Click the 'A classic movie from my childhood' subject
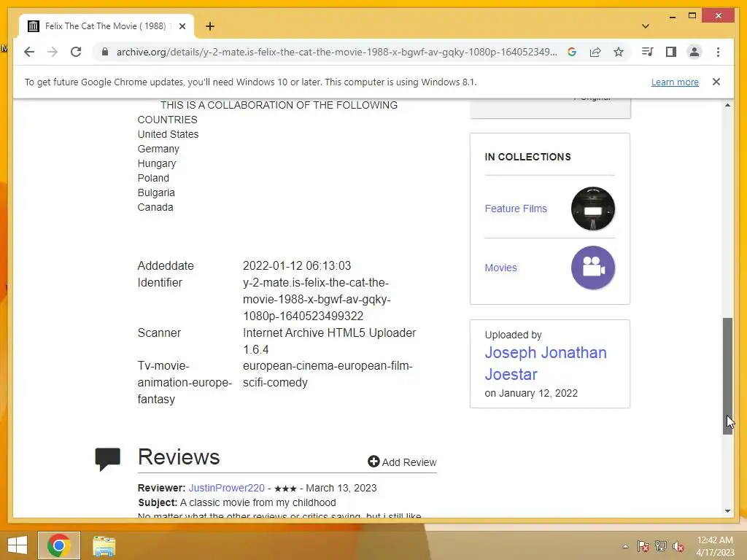 pos(258,502)
